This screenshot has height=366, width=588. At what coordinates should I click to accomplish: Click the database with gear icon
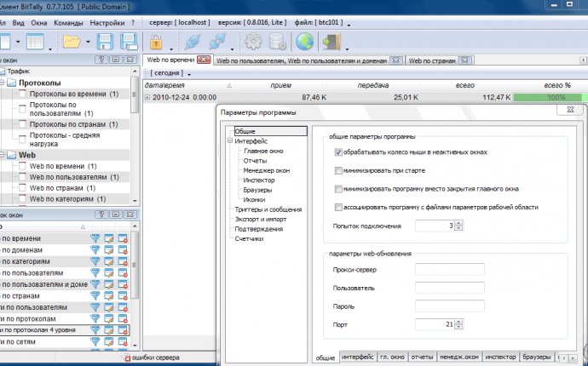pyautogui.click(x=278, y=42)
